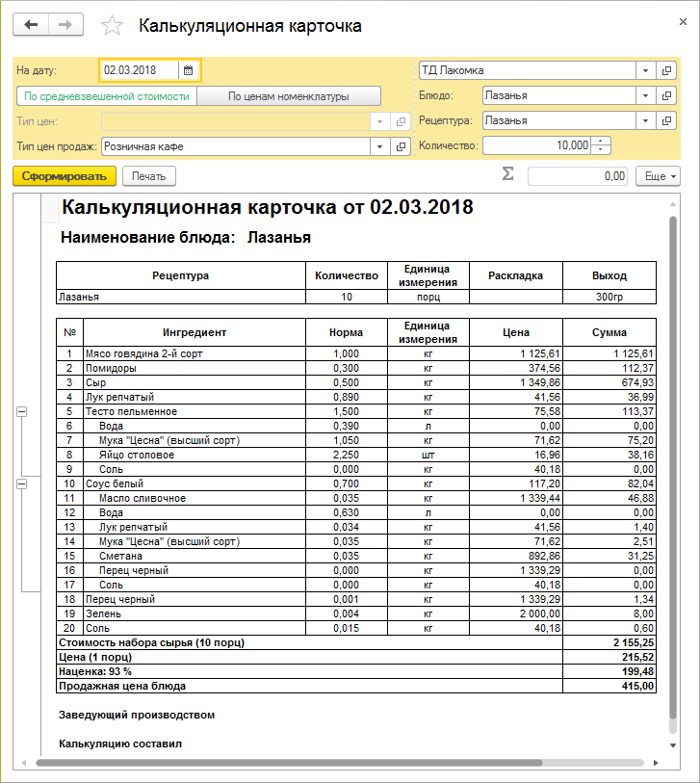
Task: Open the Розничная кафе price type record
Action: click(401, 146)
